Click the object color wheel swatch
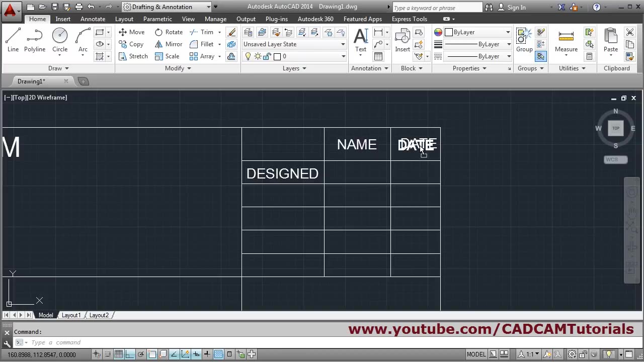 pos(438,32)
